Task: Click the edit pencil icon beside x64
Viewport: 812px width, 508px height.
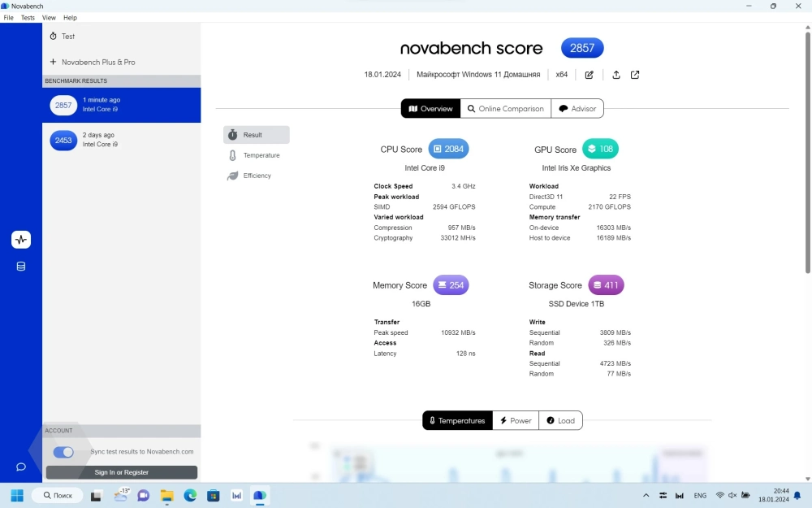Action: pyautogui.click(x=589, y=75)
